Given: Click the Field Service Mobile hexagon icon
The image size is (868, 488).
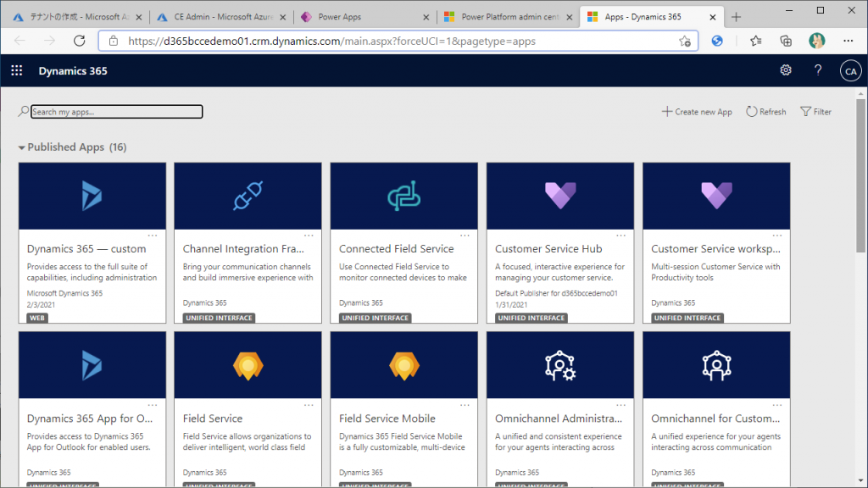Looking at the screenshot, I should 404,366.
